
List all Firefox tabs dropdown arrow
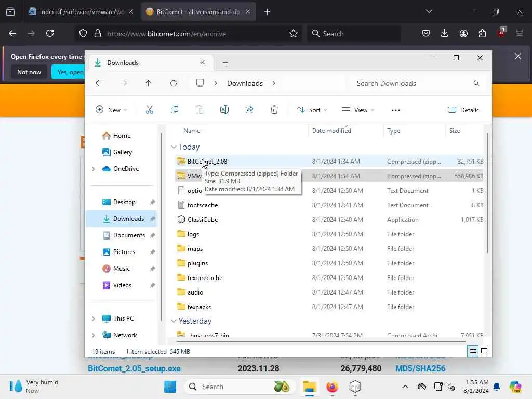[x=429, y=11]
